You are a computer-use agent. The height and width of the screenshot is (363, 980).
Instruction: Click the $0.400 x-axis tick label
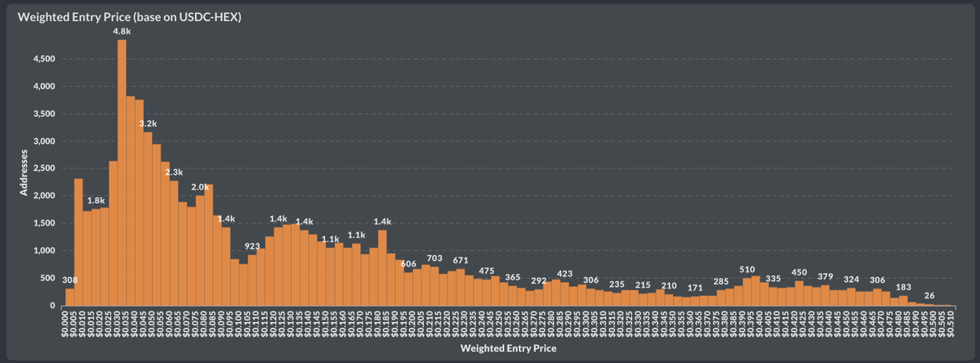760,324
